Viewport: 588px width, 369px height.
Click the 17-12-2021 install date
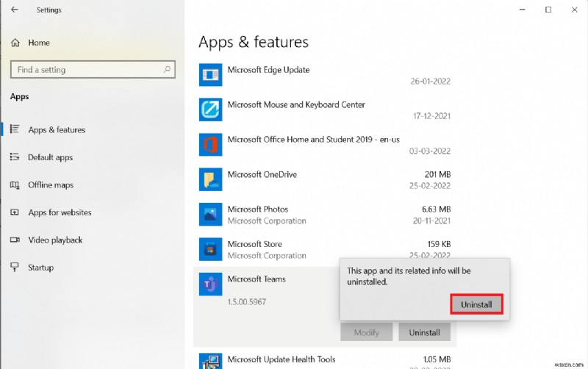(x=431, y=116)
